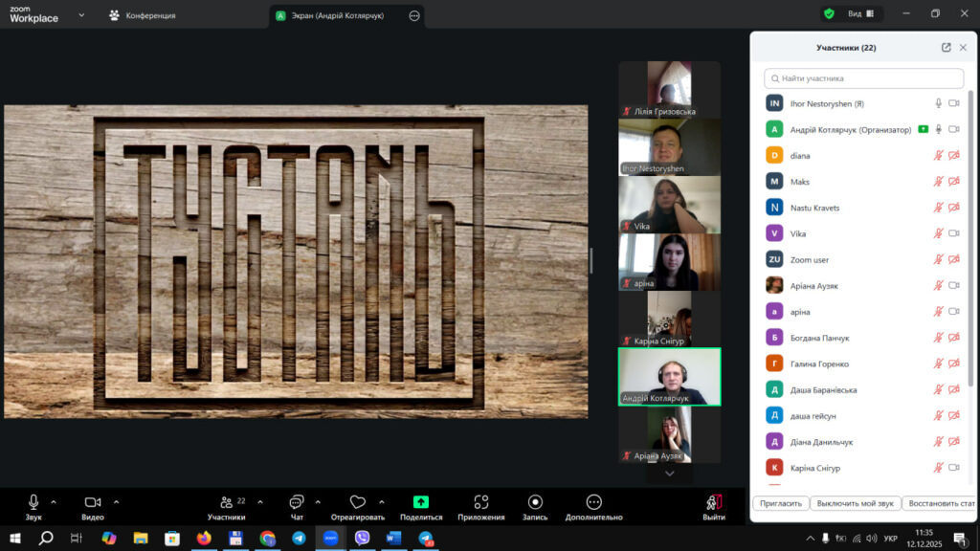
Task: Open Firefox from the Windows taskbar
Action: [x=203, y=539]
